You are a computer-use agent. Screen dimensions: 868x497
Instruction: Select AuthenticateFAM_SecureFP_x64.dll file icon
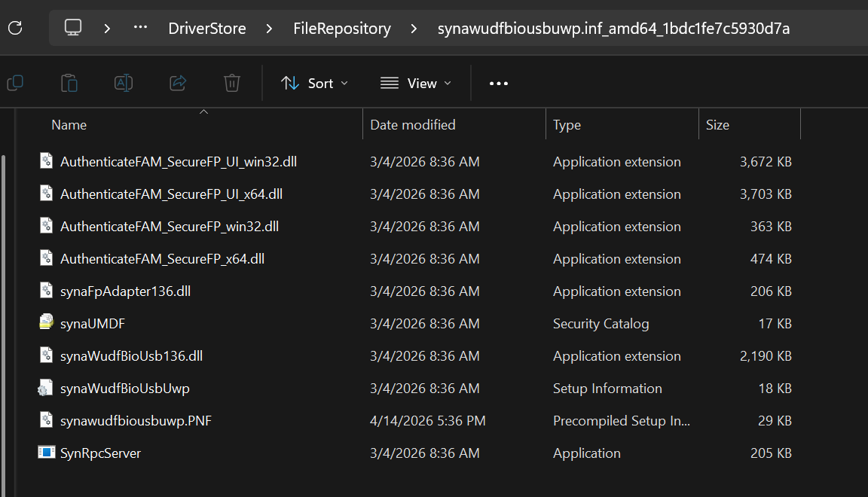coord(47,258)
